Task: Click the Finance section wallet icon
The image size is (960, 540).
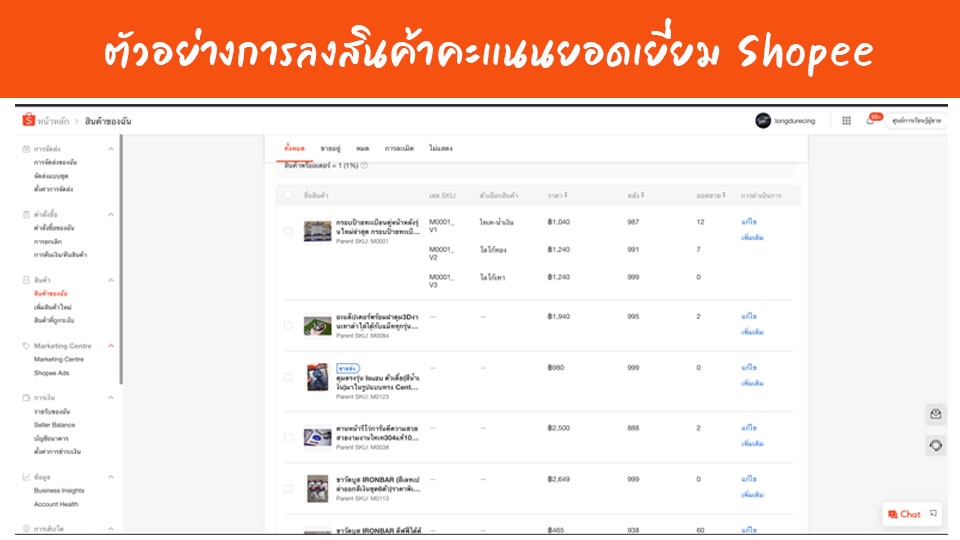Action: coord(26,398)
